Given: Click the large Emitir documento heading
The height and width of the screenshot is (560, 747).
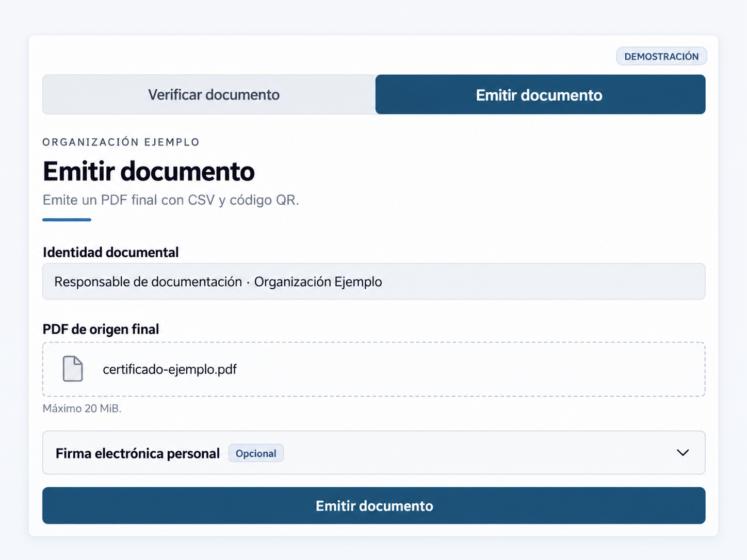Looking at the screenshot, I should (x=149, y=171).
